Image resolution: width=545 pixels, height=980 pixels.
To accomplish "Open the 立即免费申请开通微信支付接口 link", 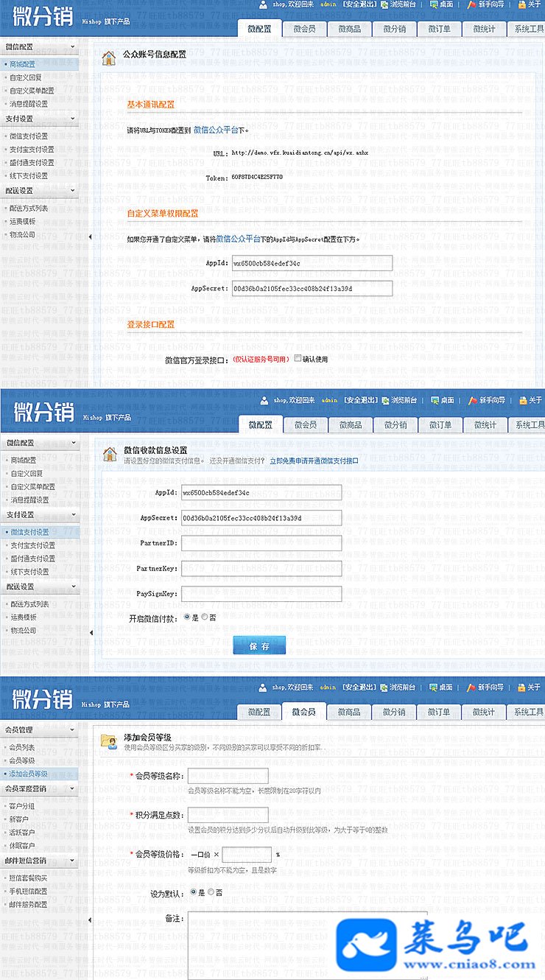I will coord(314,461).
